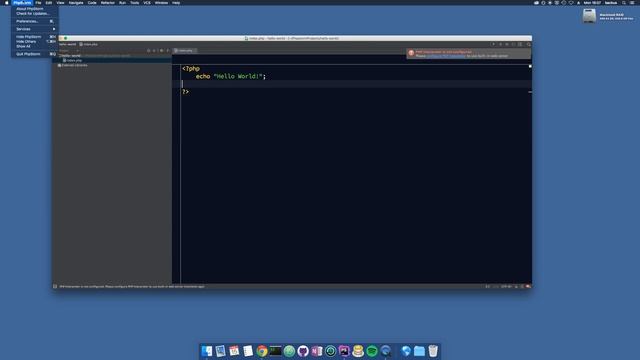Open Macintosh RAID drive on desktop
The image size is (640, 360).
589,16
